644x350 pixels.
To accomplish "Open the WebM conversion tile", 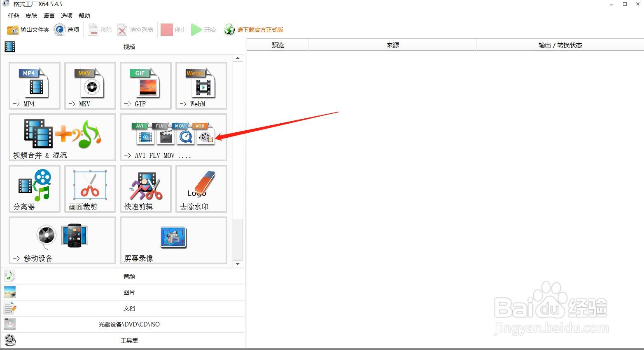I will (x=201, y=86).
